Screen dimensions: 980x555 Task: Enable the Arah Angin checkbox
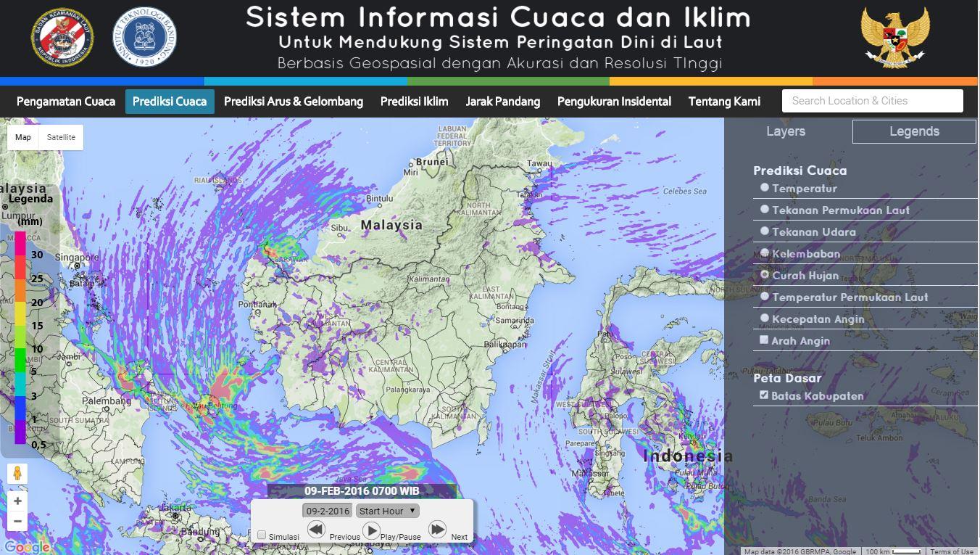click(764, 340)
